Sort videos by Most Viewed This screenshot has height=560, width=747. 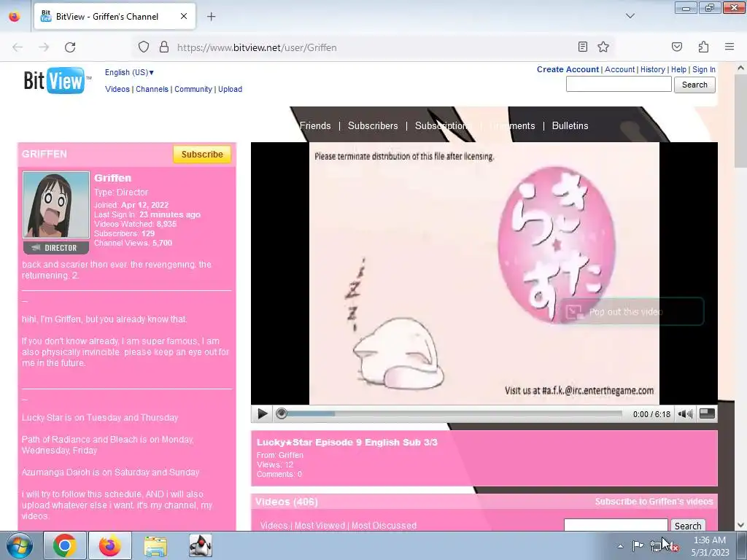(320, 526)
